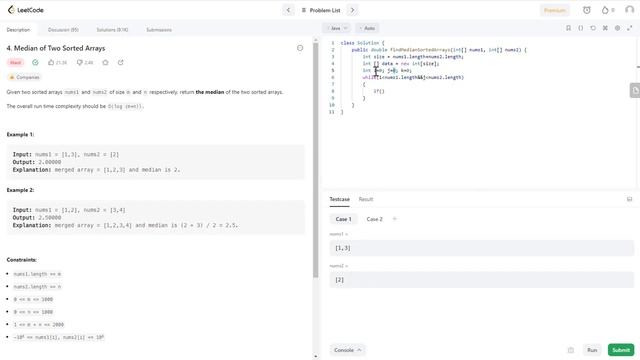Toggle fullscreen editor icon
The image size is (640, 360).
coord(629,28)
